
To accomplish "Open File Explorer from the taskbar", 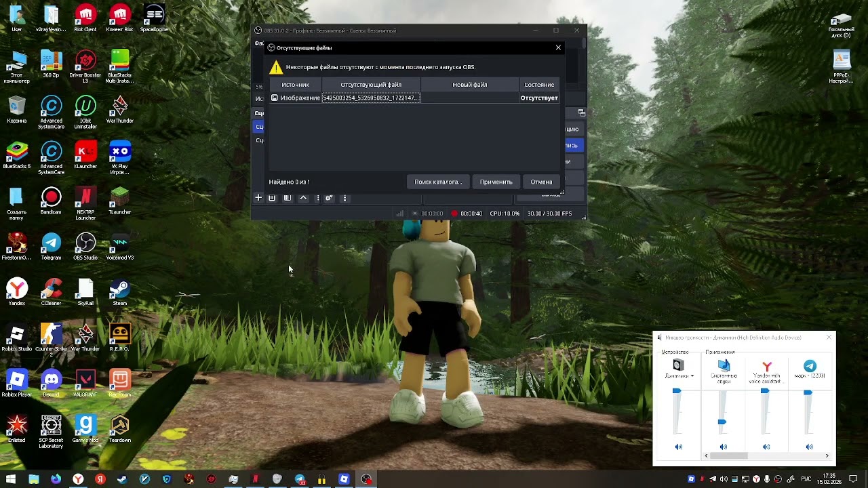I will point(33,479).
